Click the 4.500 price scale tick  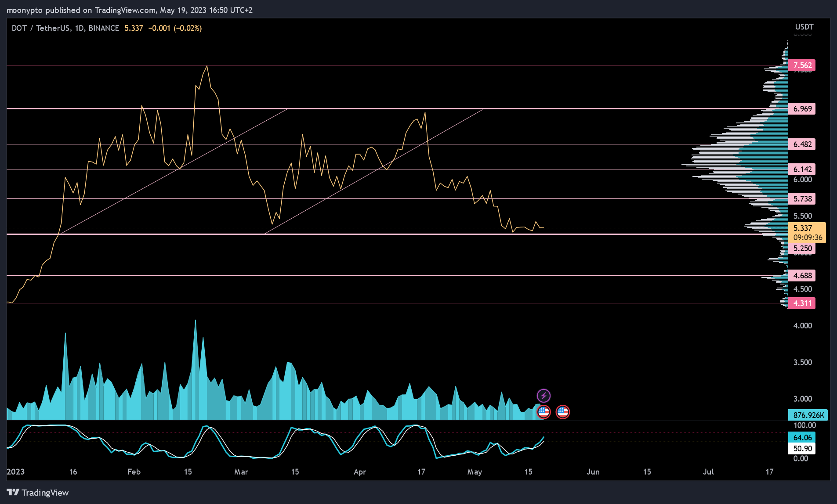coord(802,289)
